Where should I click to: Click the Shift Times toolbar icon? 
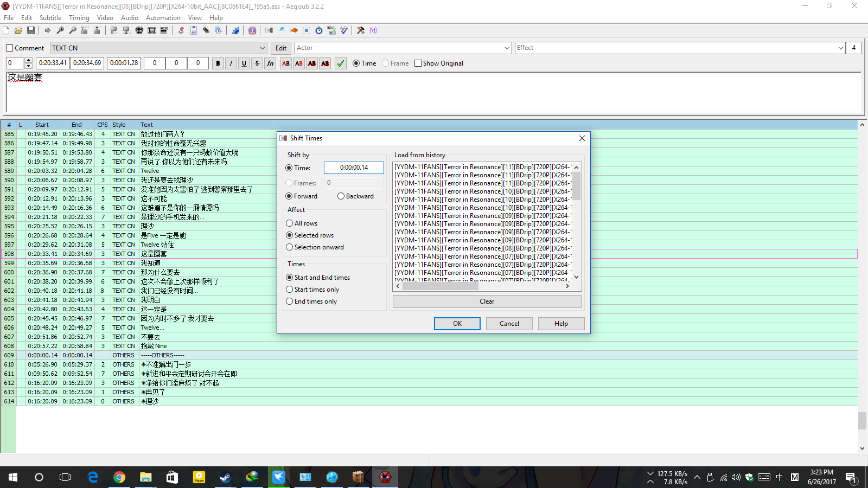click(x=269, y=30)
